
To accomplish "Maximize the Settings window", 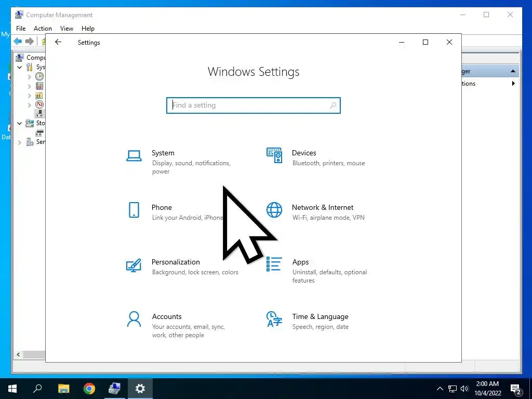I will pyautogui.click(x=425, y=42).
